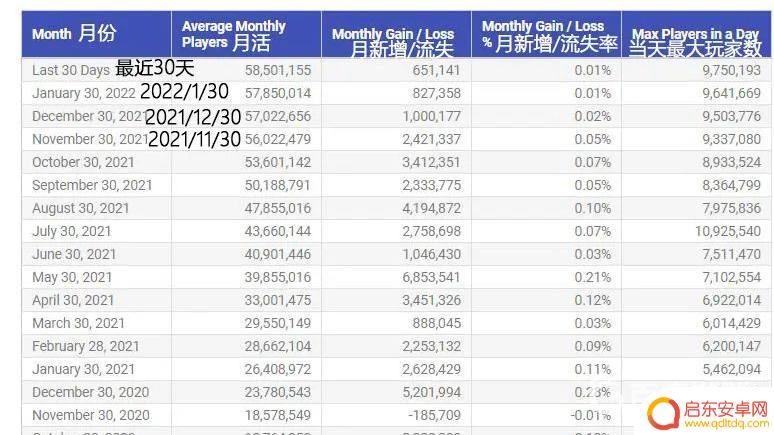
Task: Click the 0.11% gain percentage cell
Action: tap(593, 369)
